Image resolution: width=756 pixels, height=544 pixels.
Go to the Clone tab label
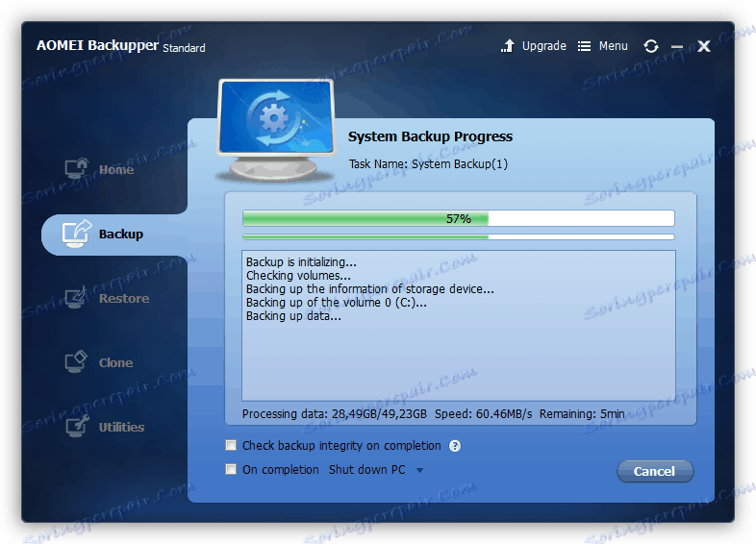[115, 363]
